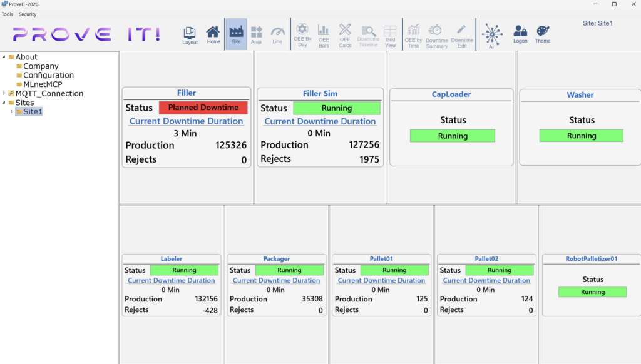This screenshot has height=364, width=641.
Task: Open the Line view
Action: click(x=277, y=34)
